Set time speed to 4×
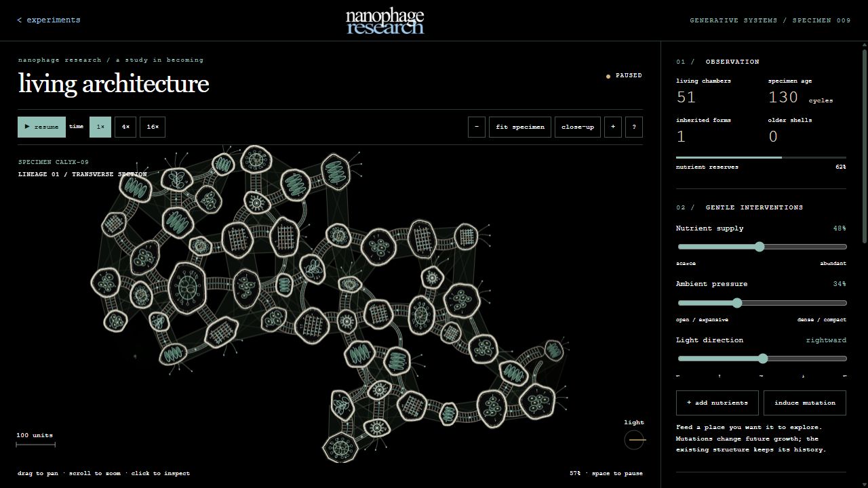Screen dimensions: 868x488 pos(125,127)
